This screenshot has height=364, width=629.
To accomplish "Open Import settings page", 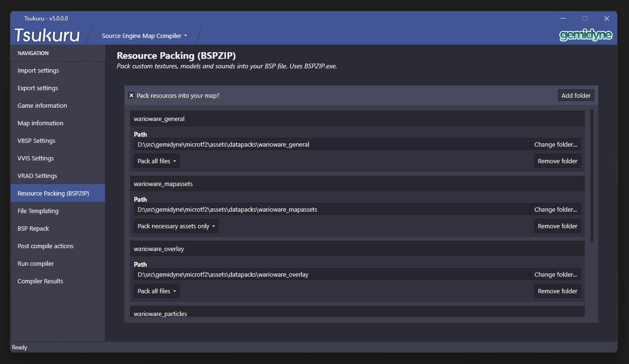I will 38,70.
